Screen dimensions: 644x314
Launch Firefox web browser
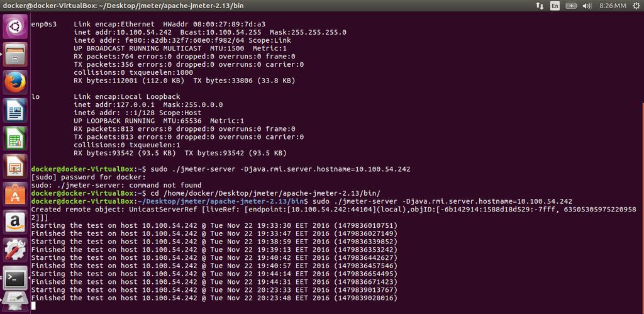click(x=15, y=82)
